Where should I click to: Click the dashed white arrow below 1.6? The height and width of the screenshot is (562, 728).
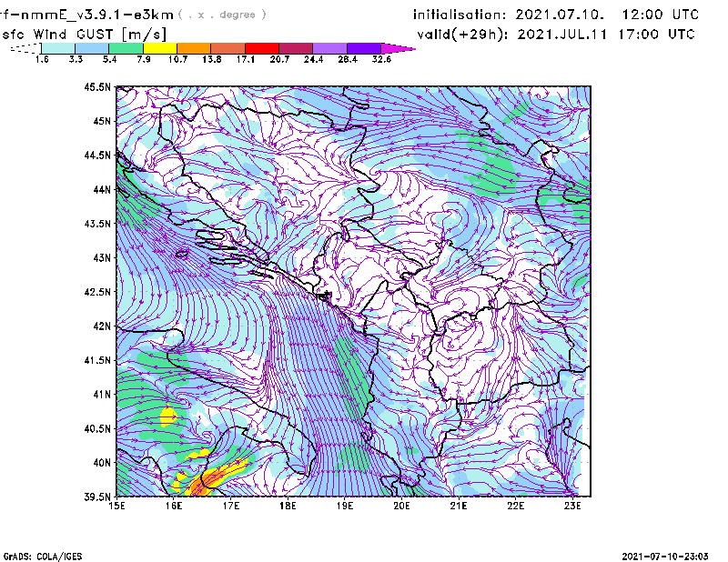25,48
